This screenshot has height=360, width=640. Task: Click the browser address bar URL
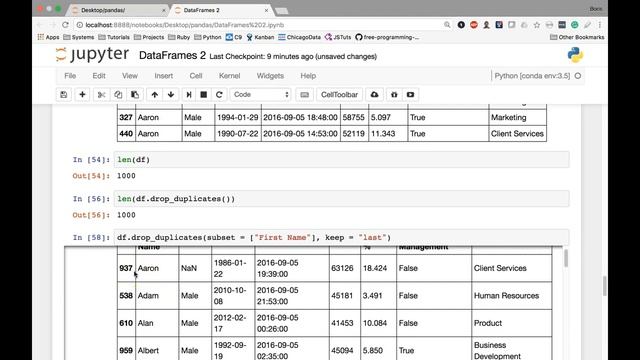(x=184, y=25)
